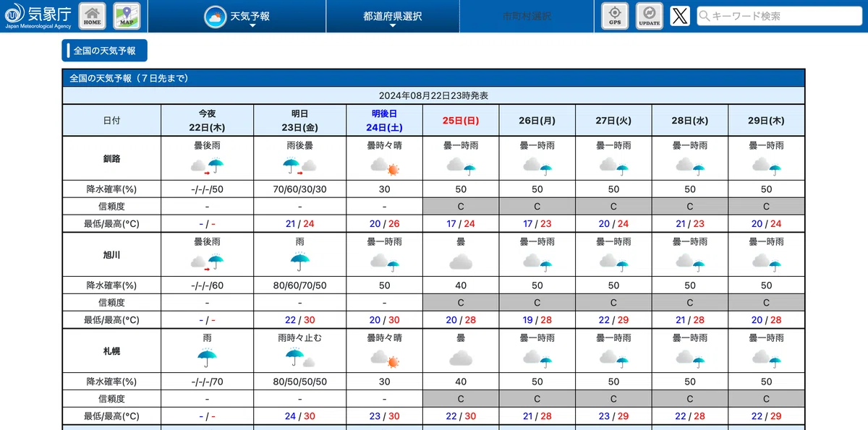Click 札幌 precipitation value 80/50/50/50
The image size is (868, 430).
click(299, 382)
